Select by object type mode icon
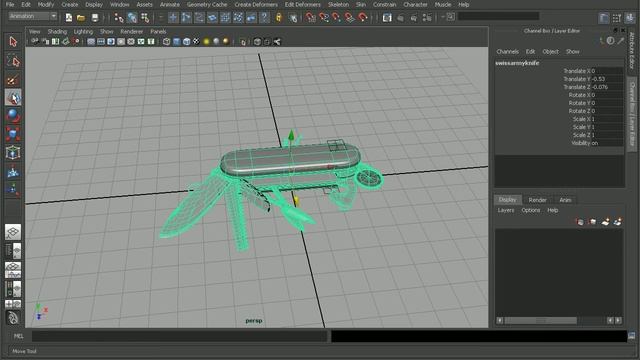This screenshot has width=640, height=360. pyautogui.click(x=132, y=18)
